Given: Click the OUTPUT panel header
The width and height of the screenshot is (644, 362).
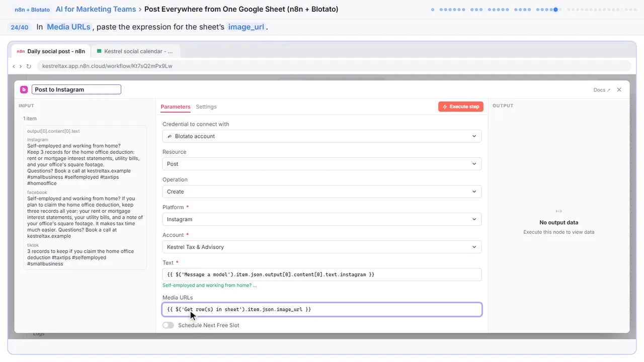Looking at the screenshot, I should 503,106.
